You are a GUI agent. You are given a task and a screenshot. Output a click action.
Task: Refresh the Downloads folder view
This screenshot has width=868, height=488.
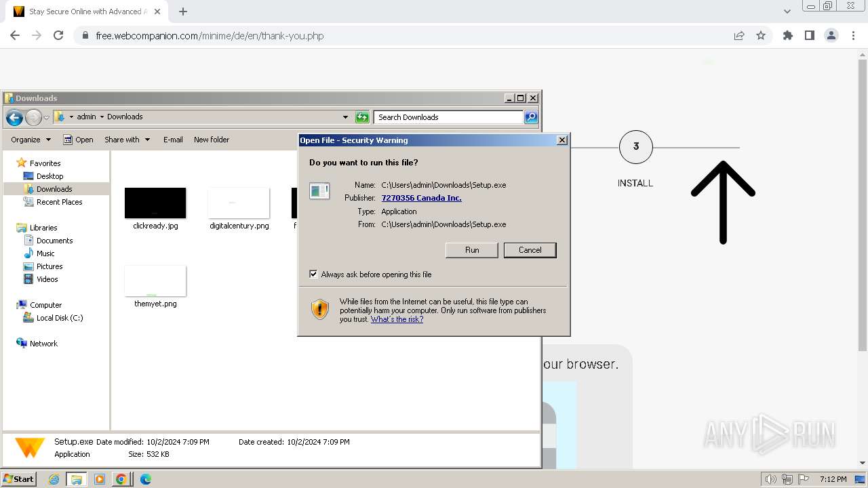(x=362, y=117)
